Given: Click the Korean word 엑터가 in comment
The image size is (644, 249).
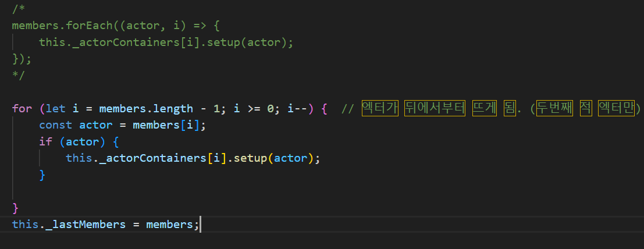Looking at the screenshot, I should tap(380, 108).
